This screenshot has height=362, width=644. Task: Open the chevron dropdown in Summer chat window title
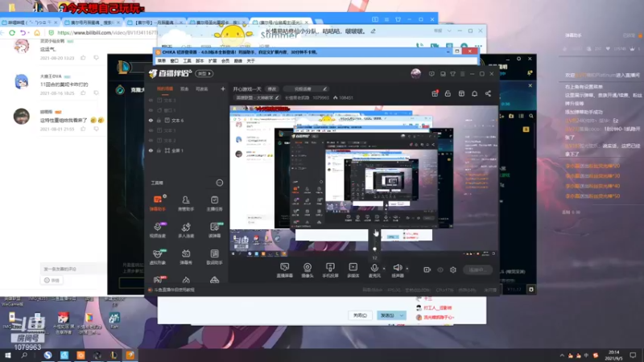[x=449, y=31]
